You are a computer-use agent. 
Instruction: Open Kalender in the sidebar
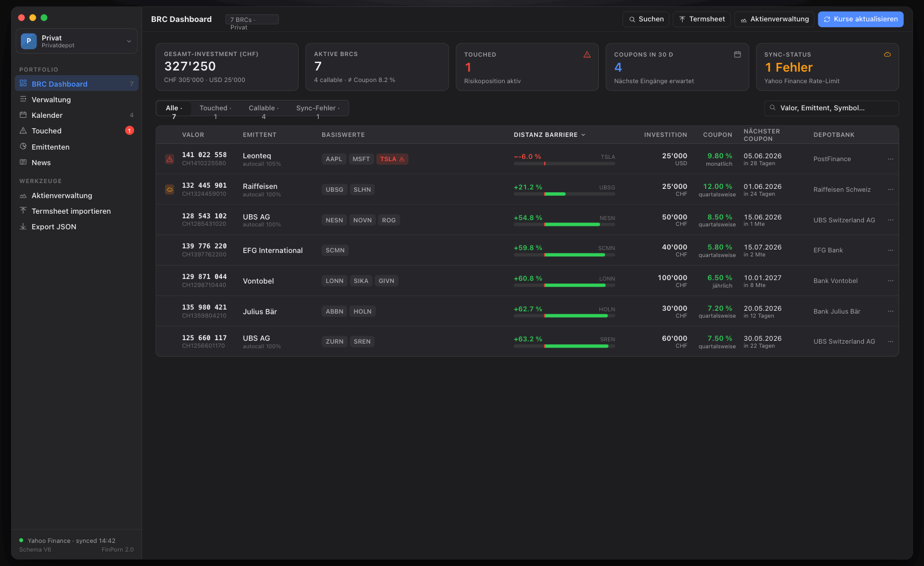76,115
